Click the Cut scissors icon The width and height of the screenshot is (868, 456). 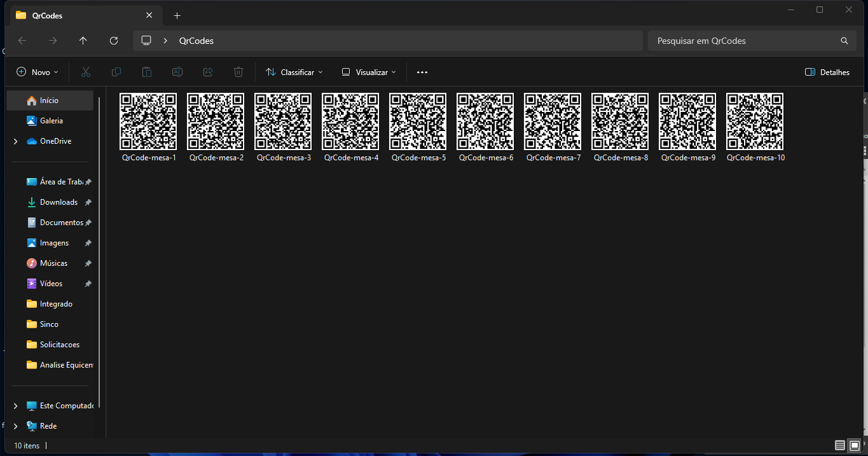coord(86,73)
